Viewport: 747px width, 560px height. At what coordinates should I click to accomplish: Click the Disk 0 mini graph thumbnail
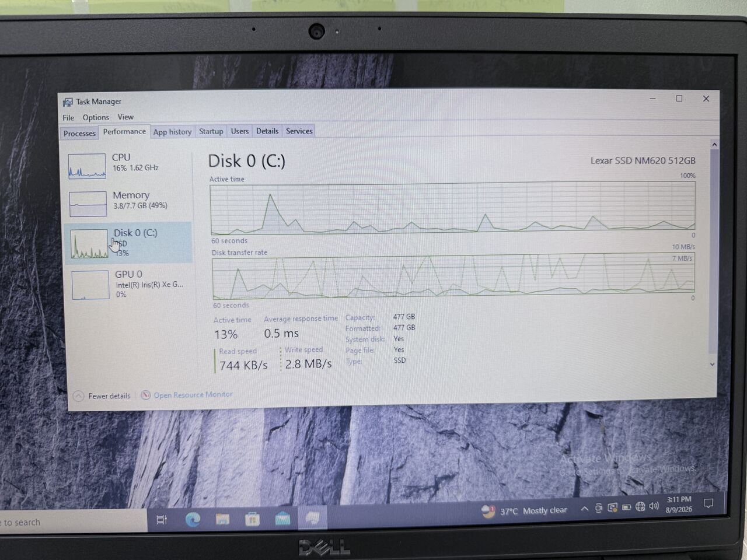89,244
